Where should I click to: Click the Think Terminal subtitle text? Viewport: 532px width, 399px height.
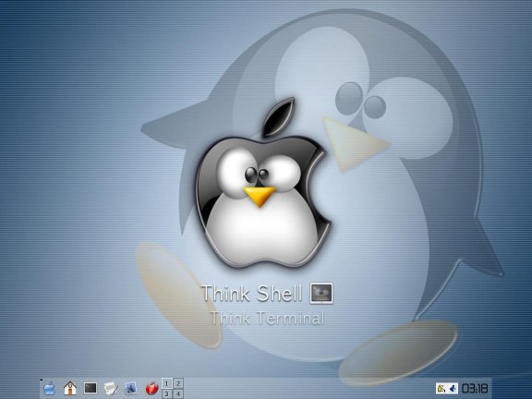267,319
